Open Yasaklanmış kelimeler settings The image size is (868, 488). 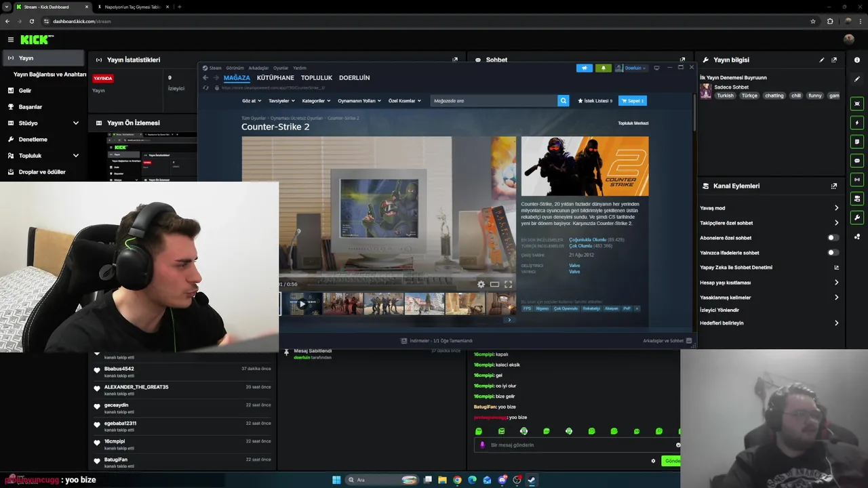[769, 298]
